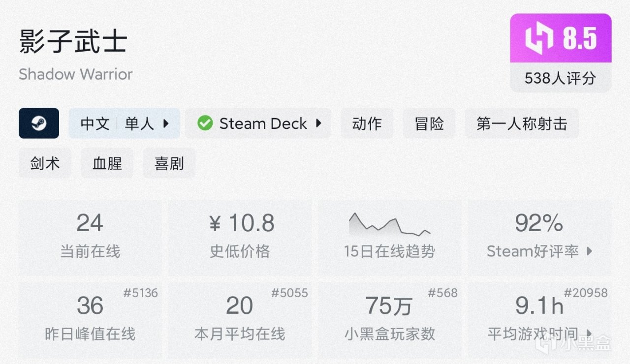The height and width of the screenshot is (364, 630).
Task: Select the 动作 genre tag
Action: (x=367, y=123)
